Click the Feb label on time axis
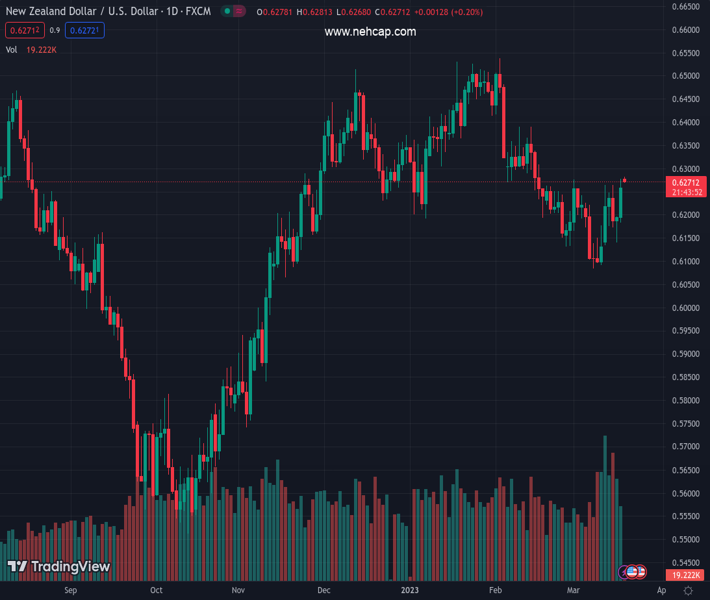The width and height of the screenshot is (710, 600). click(494, 591)
